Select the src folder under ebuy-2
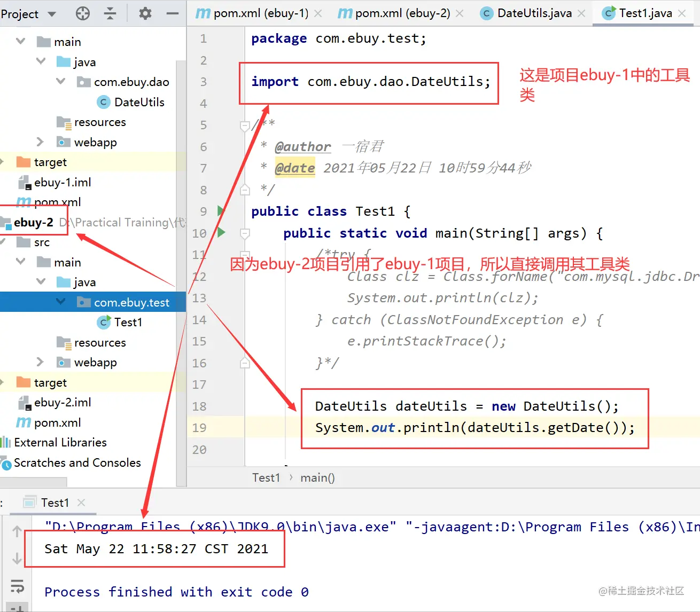 pos(33,242)
